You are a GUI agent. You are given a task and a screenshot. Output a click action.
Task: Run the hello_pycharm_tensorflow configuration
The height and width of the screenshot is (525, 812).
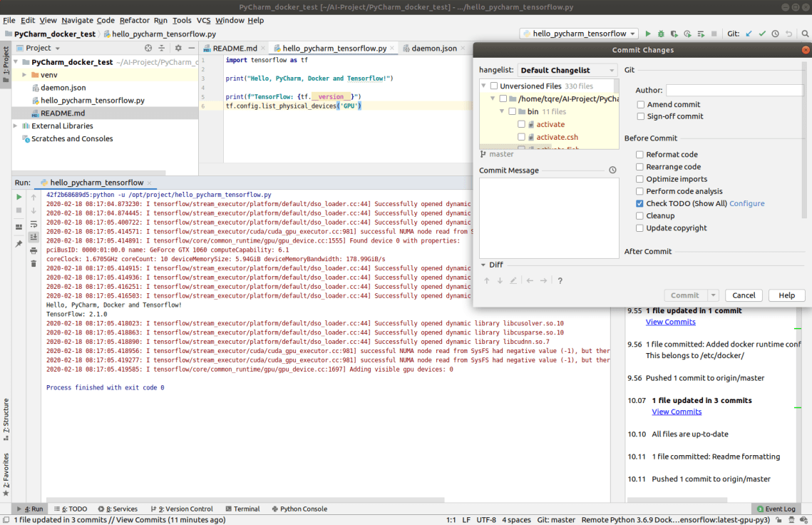pyautogui.click(x=648, y=33)
